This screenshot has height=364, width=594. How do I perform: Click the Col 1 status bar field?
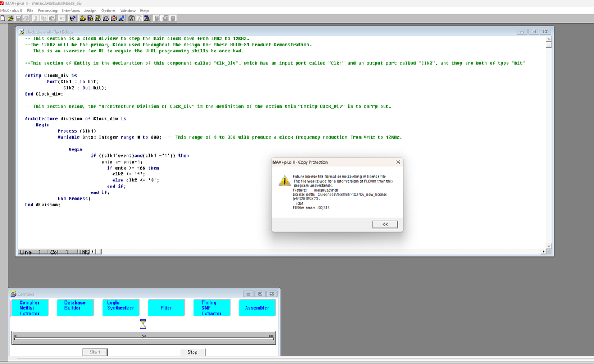point(62,252)
